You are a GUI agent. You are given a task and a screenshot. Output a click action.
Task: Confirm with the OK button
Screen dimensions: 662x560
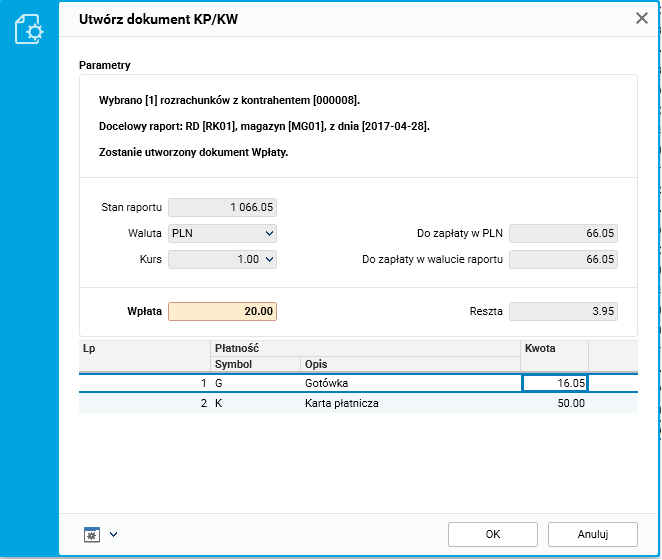tap(493, 534)
